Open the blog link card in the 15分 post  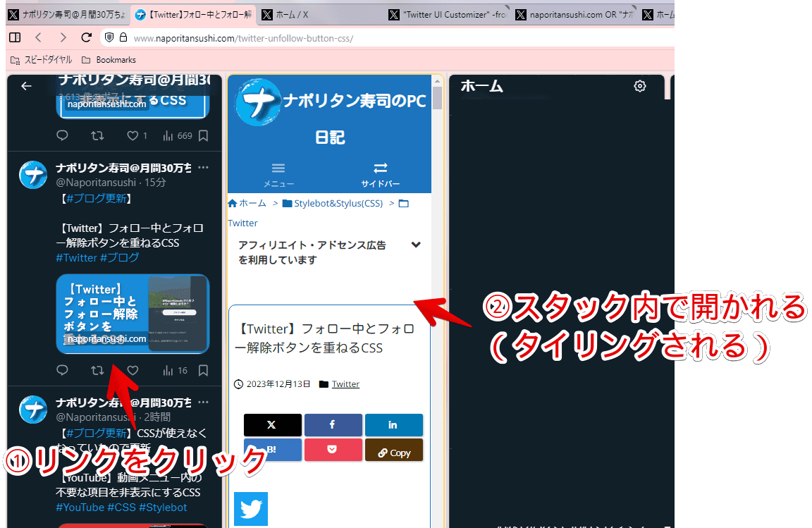click(x=133, y=314)
